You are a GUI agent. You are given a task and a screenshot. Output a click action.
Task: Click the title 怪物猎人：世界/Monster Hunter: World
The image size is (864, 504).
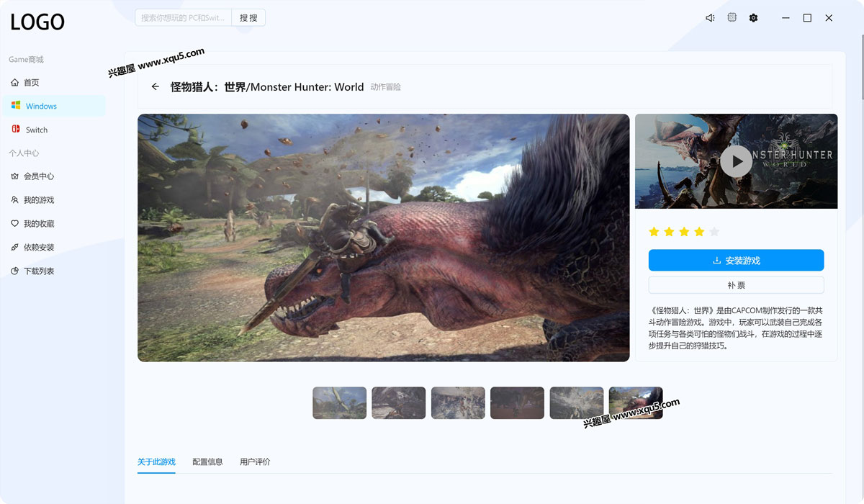[267, 87]
